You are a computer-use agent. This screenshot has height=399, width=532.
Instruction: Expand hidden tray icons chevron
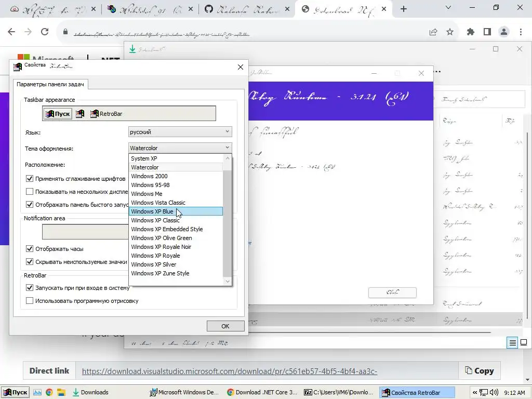[475, 393]
